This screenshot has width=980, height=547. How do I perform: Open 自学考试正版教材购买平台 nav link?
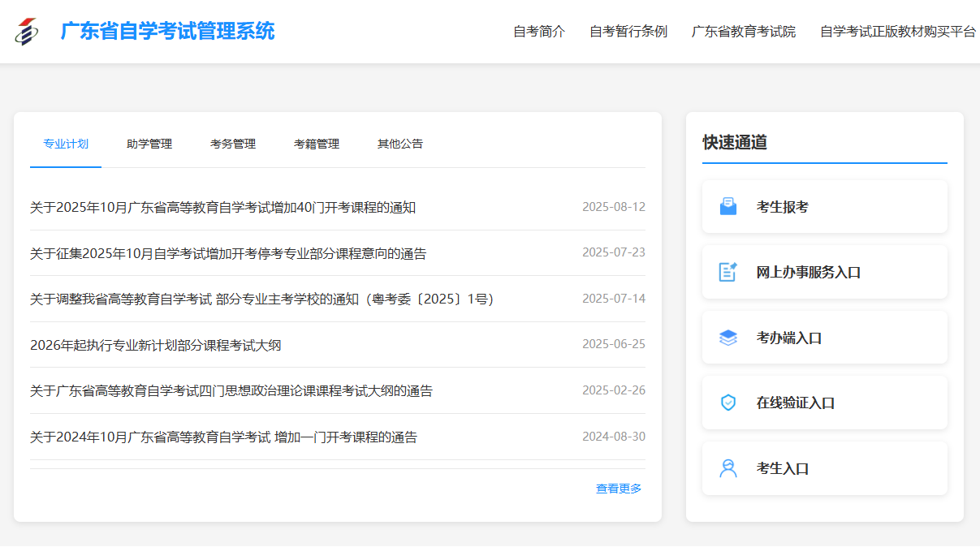pyautogui.click(x=897, y=32)
